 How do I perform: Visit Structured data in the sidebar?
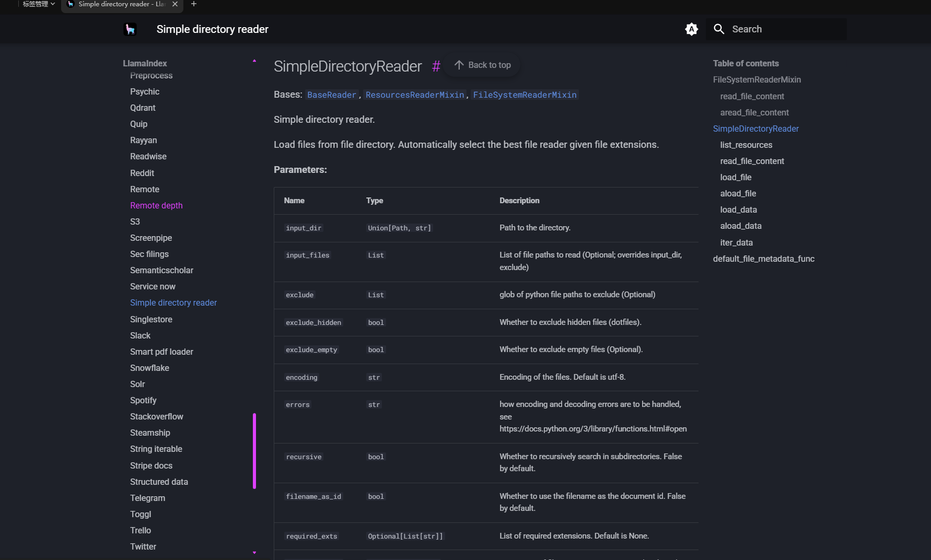point(159,482)
